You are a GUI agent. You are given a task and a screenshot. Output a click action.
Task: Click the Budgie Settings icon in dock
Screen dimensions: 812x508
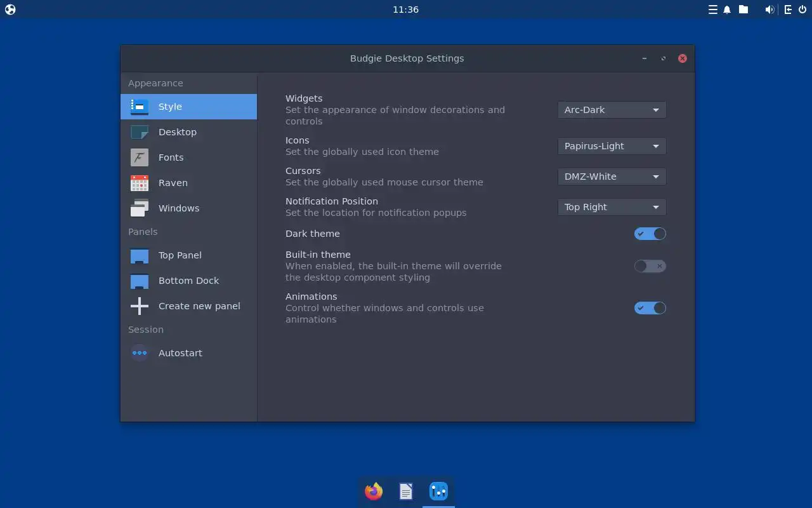438,491
